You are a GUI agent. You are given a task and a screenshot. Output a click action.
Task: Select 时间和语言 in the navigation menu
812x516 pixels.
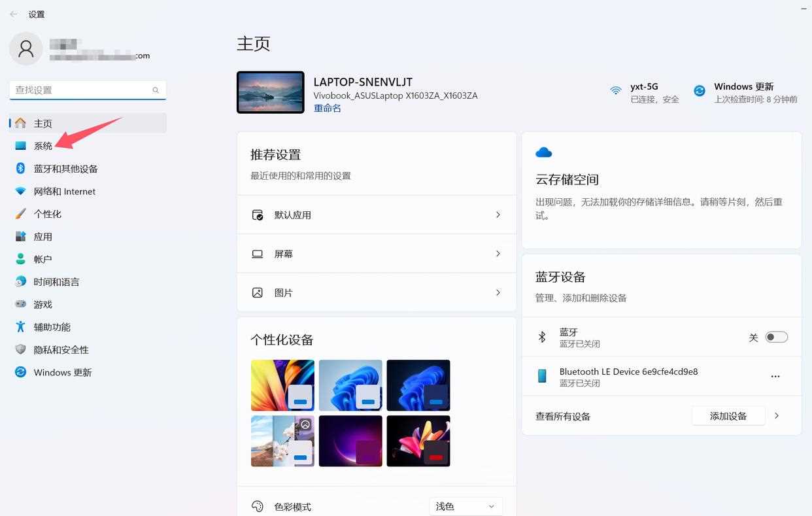pos(20,282)
